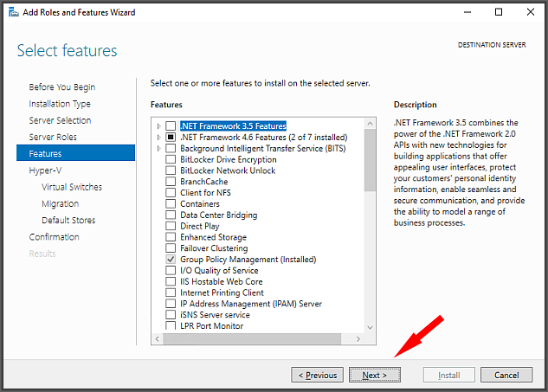
Task: Click the horizontal scroll left arrow
Action: tap(158, 338)
